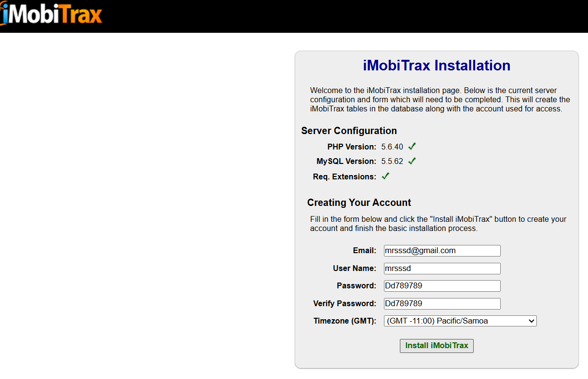Viewport: 588px width, 379px height.
Task: Click the Password field containing Dd789789
Action: [x=442, y=286]
